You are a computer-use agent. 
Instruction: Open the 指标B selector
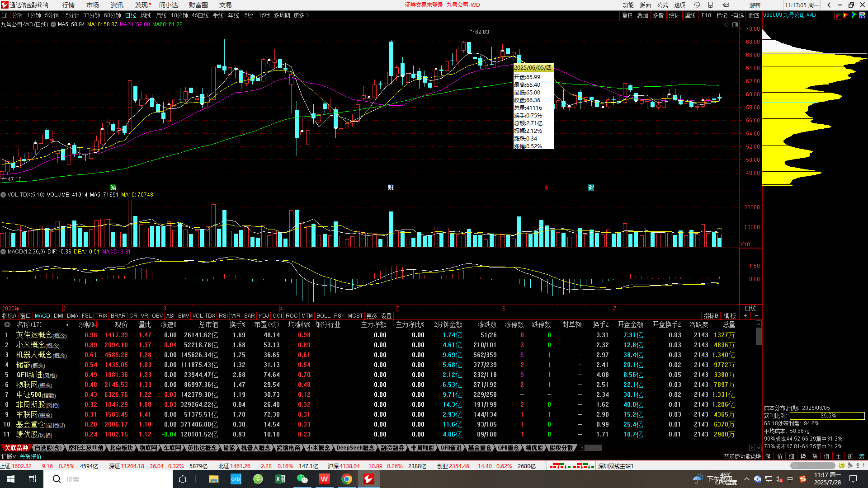point(711,316)
